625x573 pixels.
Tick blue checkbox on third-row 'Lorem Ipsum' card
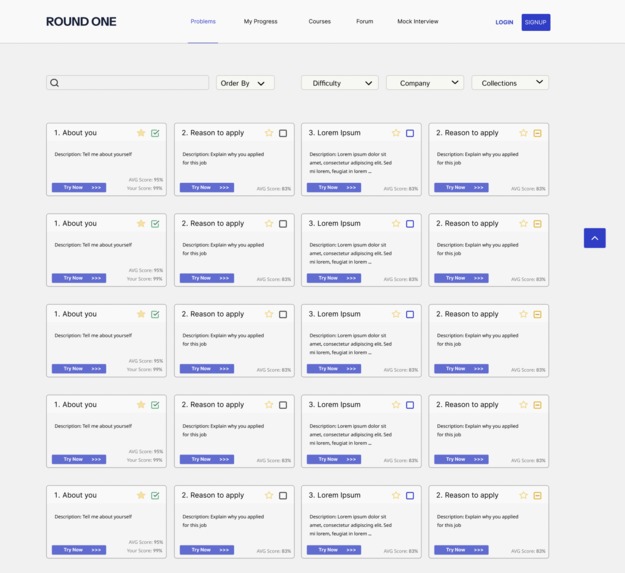410,314
